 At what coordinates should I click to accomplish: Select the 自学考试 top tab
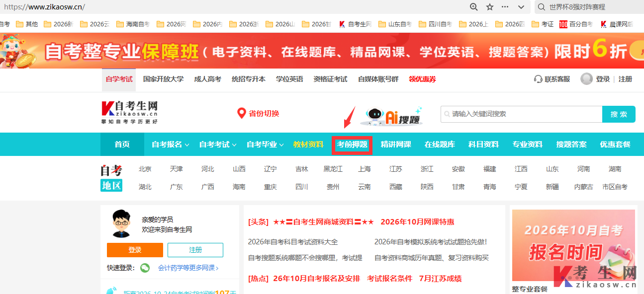[119, 79]
